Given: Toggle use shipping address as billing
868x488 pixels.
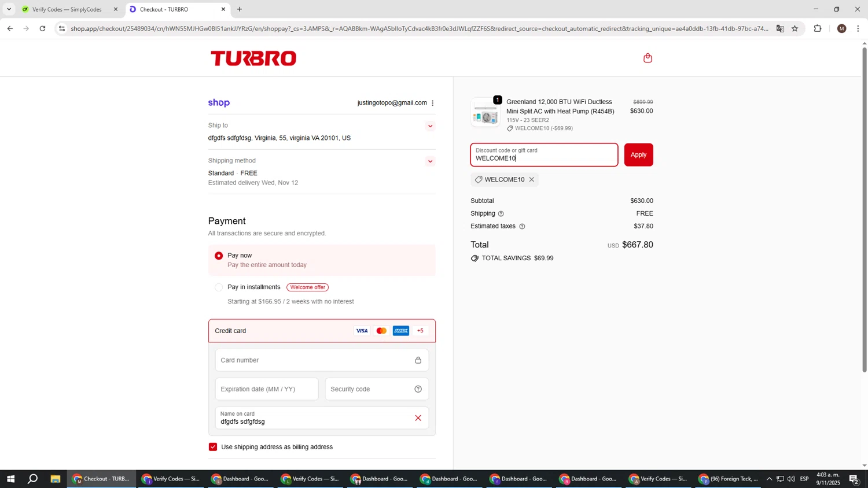Looking at the screenshot, I should [x=213, y=447].
